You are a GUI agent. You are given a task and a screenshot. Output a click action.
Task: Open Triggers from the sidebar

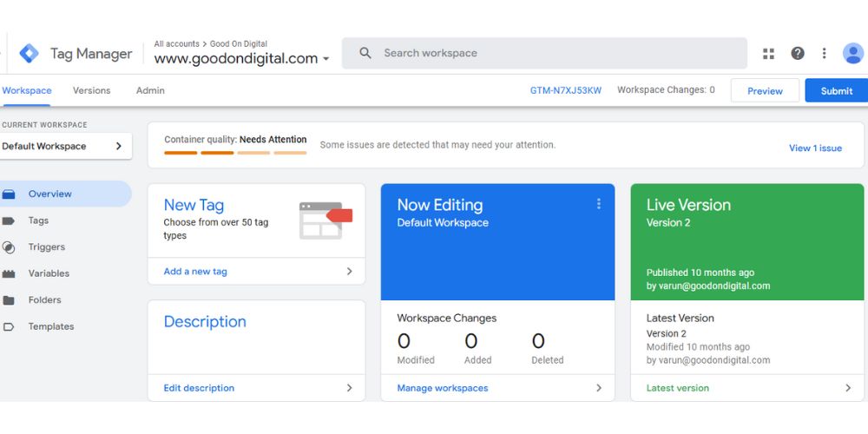[x=46, y=247]
